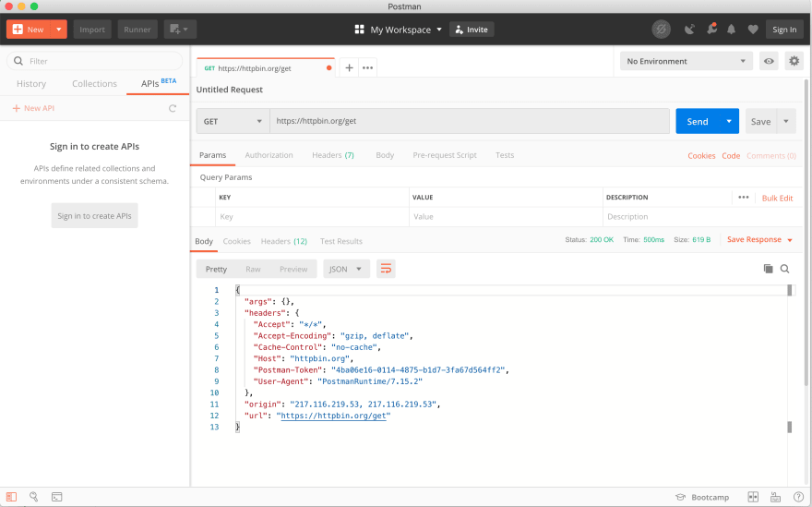Refresh the APIs list

click(x=173, y=108)
